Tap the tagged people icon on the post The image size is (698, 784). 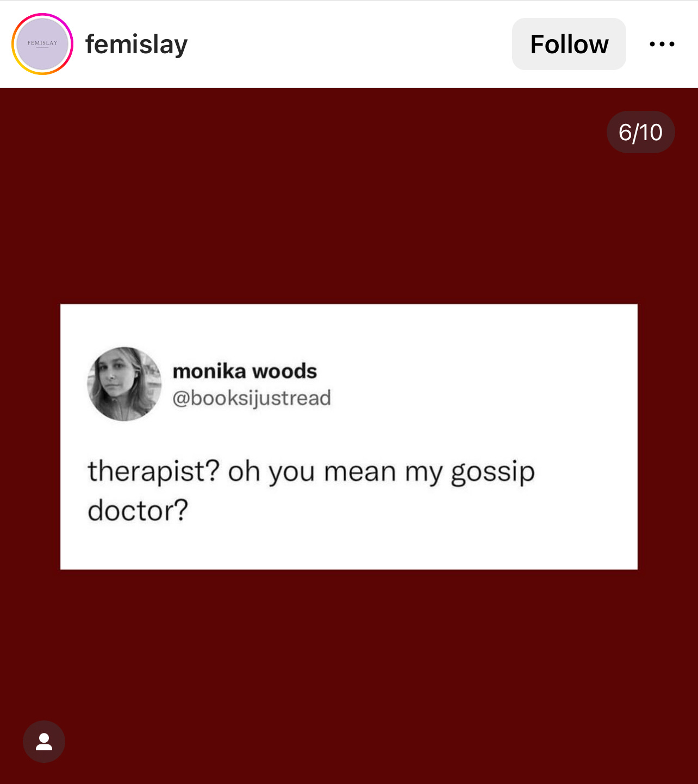[44, 742]
